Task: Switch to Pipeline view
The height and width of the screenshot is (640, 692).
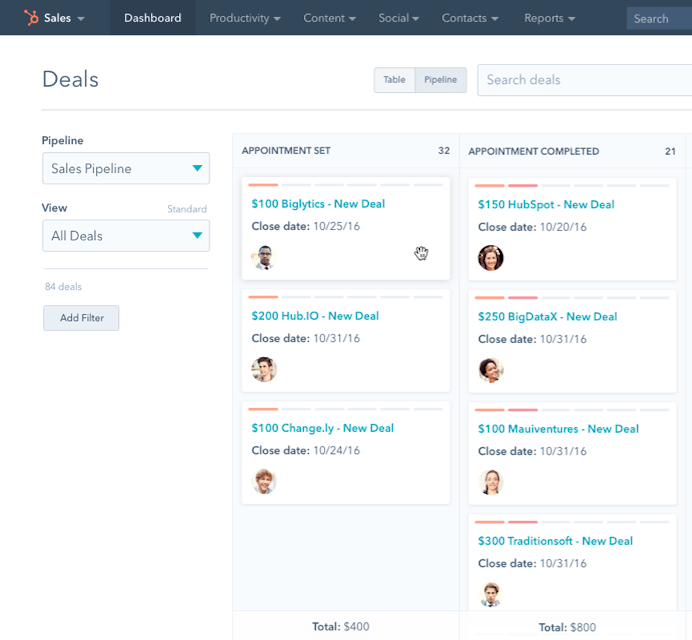Action: pos(440,80)
